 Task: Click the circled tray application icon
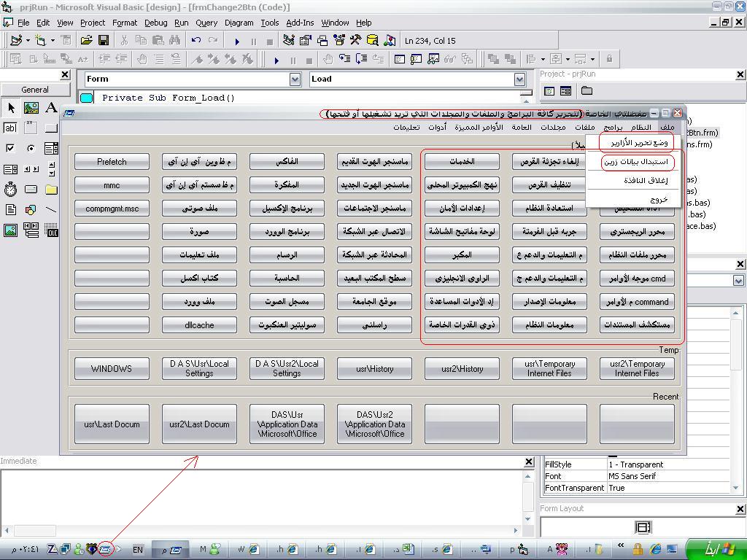tap(105, 550)
